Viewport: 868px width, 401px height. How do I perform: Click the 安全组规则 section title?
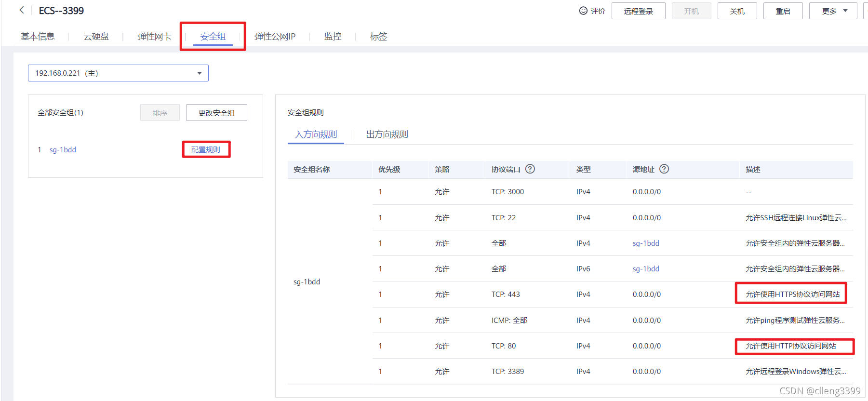click(x=306, y=113)
